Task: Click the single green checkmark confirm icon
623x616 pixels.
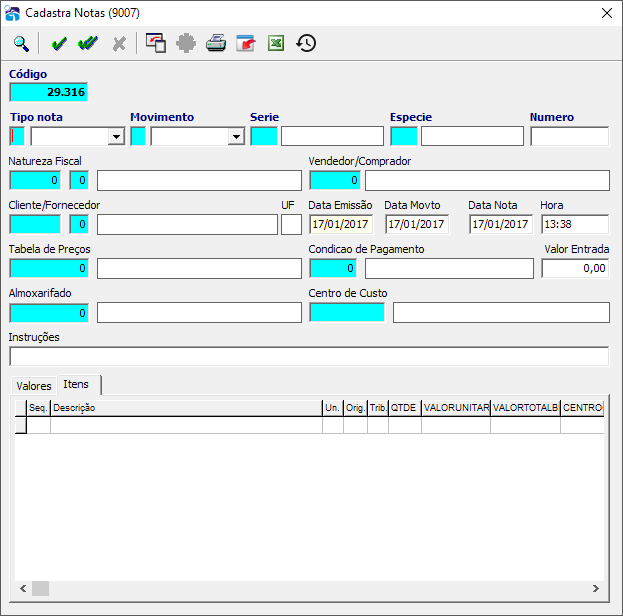Action: (x=59, y=43)
